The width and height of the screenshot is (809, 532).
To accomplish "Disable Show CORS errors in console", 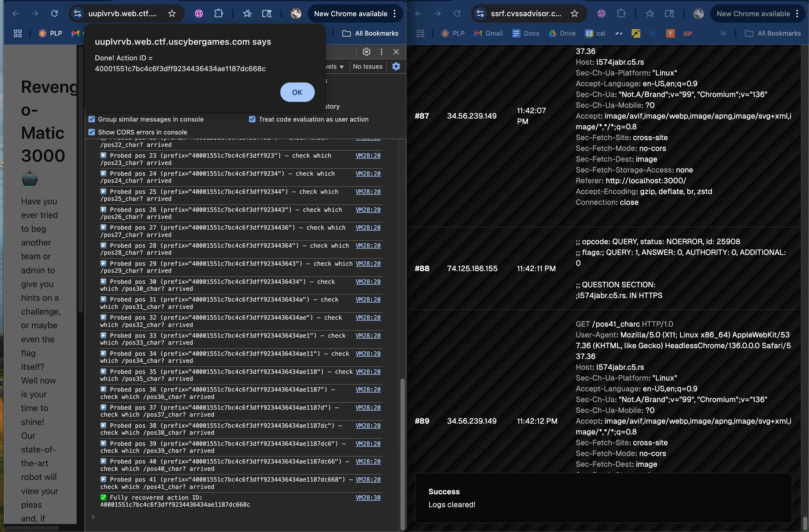I will coord(92,132).
